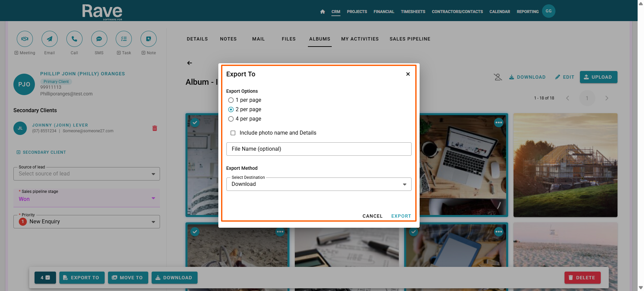Open options on the laptop photo

(x=499, y=123)
